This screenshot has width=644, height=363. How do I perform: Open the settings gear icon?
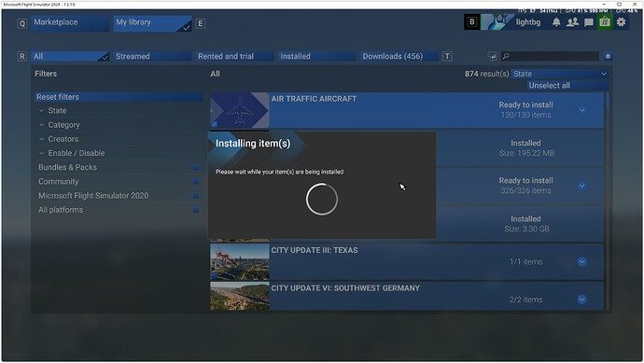[x=621, y=22]
